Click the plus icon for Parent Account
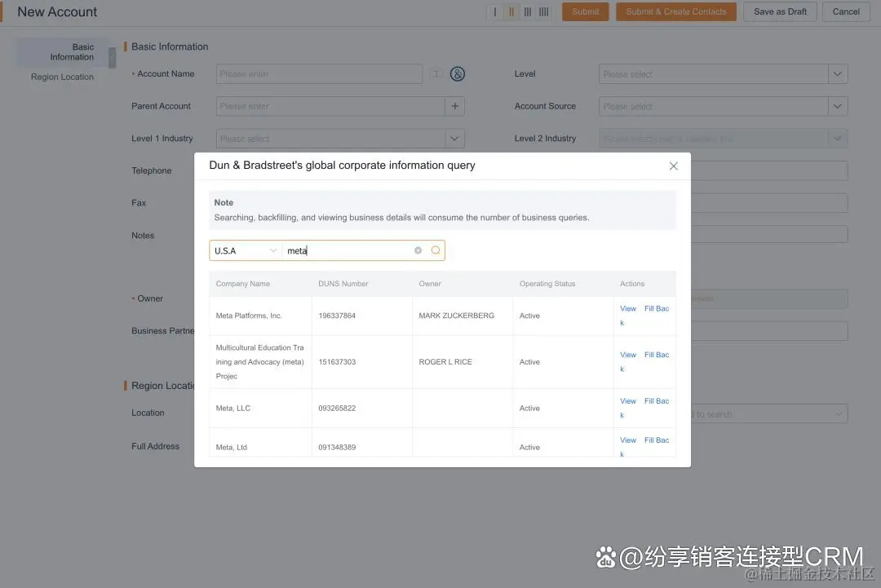Viewport: 881px width, 588px height. (x=454, y=106)
